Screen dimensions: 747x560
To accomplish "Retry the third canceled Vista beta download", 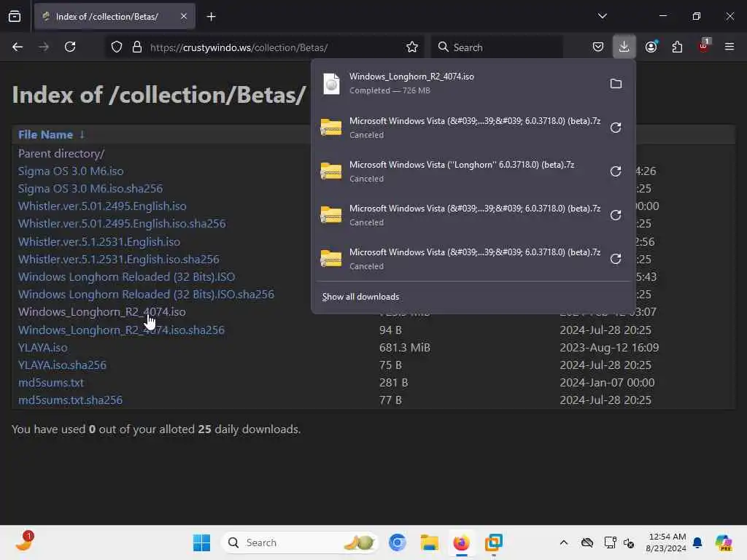I will tap(616, 215).
